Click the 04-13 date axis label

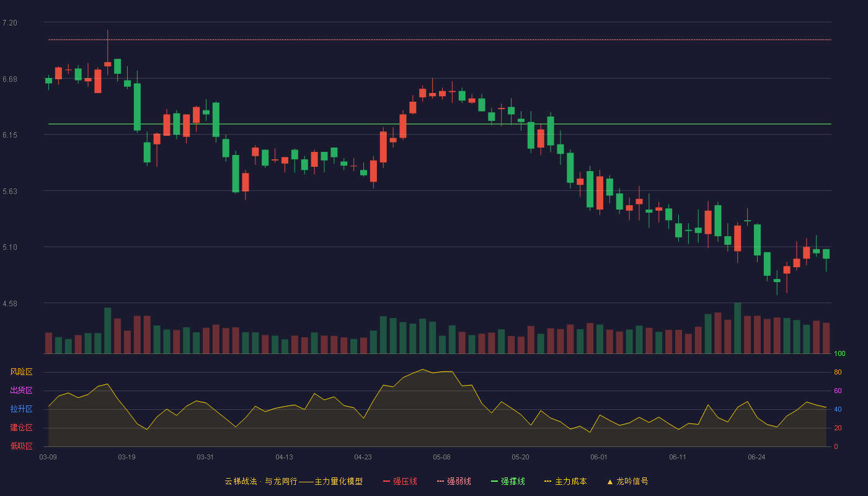[284, 457]
